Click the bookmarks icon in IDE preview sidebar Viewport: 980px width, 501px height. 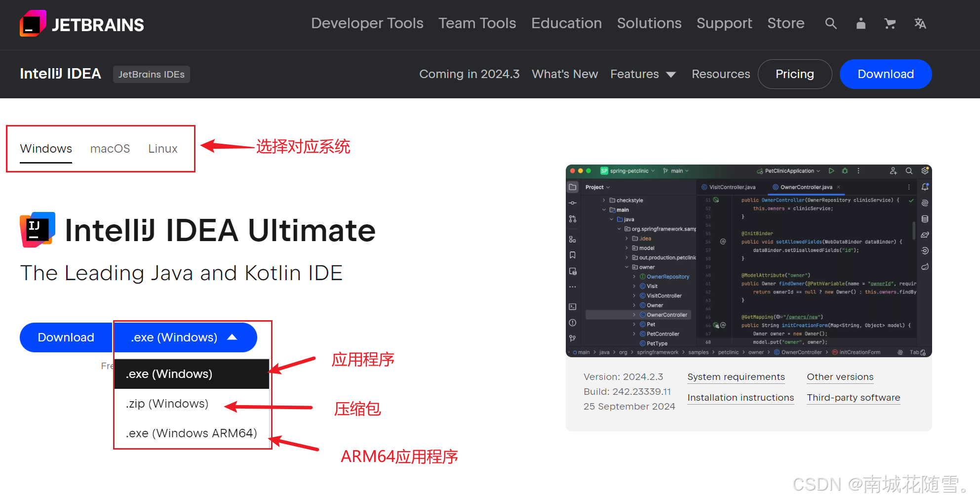click(x=573, y=255)
